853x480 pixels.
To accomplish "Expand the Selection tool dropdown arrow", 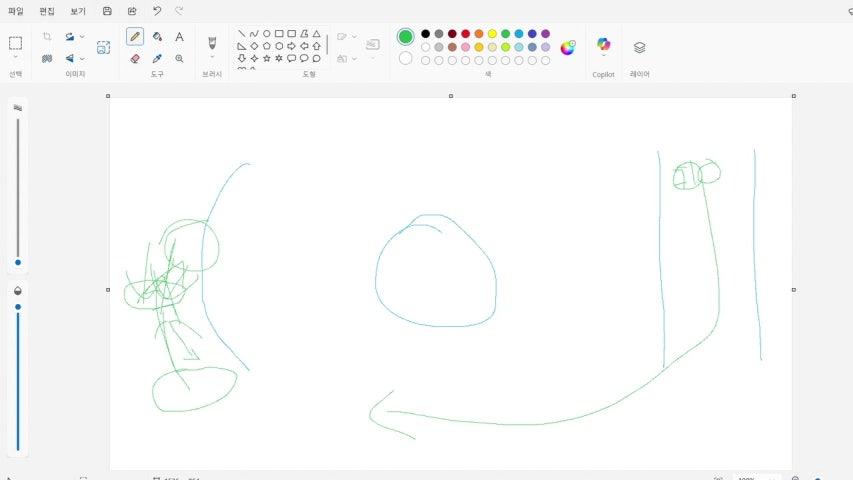I will pos(15,57).
